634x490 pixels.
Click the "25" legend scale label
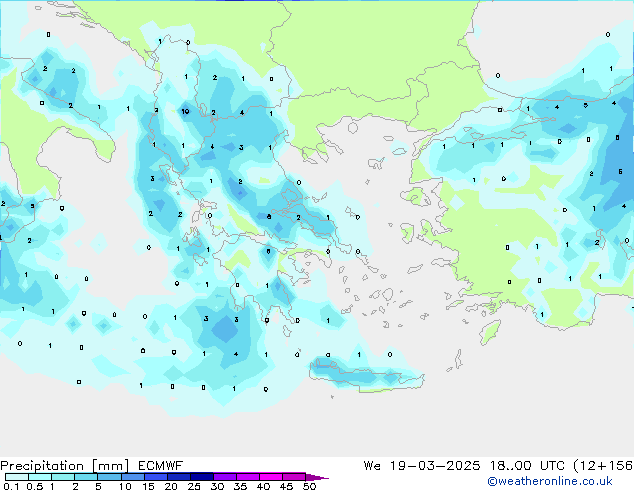[194, 486]
